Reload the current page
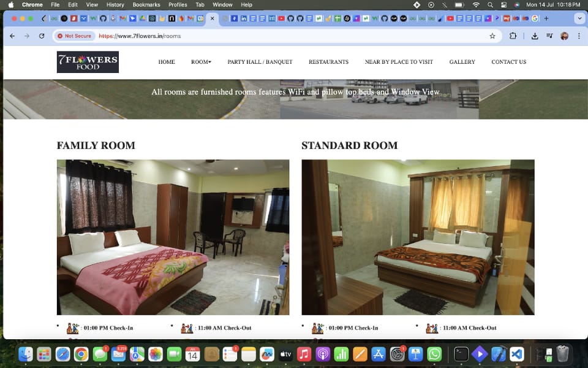 (42, 36)
